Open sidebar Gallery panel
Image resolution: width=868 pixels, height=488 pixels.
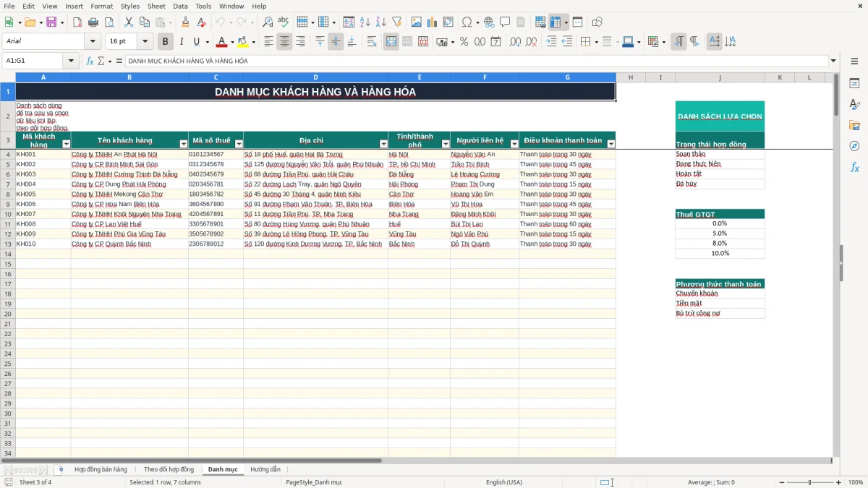854,125
